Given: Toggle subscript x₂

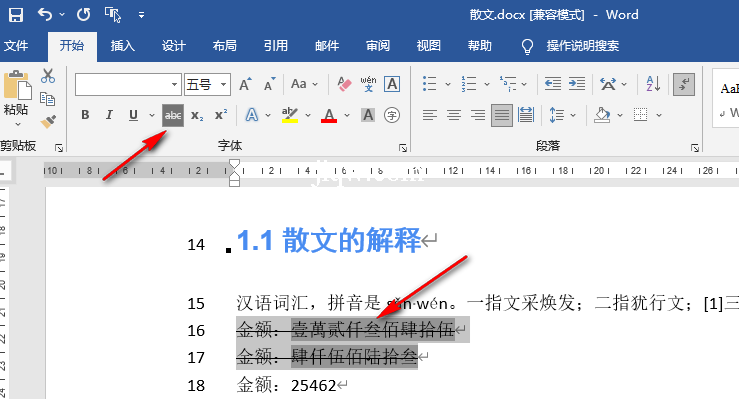Looking at the screenshot, I should point(197,115).
